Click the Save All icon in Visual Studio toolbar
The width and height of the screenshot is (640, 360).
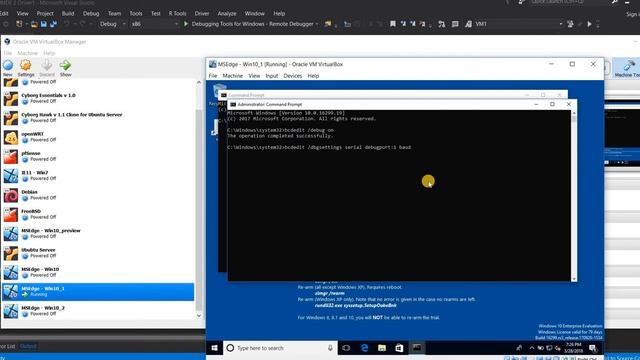pos(53,24)
